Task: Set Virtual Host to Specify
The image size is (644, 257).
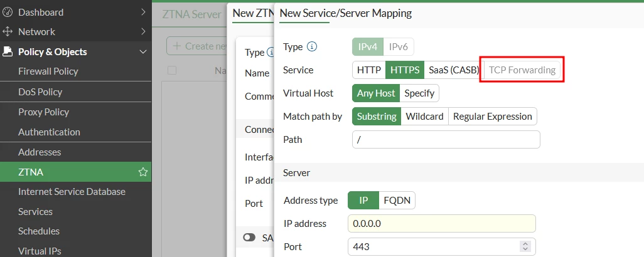Action: (419, 93)
